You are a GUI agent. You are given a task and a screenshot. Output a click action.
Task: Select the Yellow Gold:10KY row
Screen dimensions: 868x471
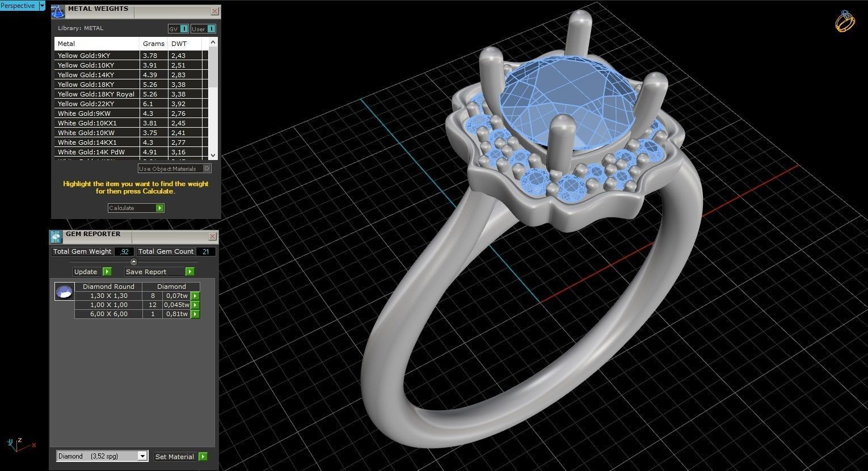pyautogui.click(x=132, y=65)
